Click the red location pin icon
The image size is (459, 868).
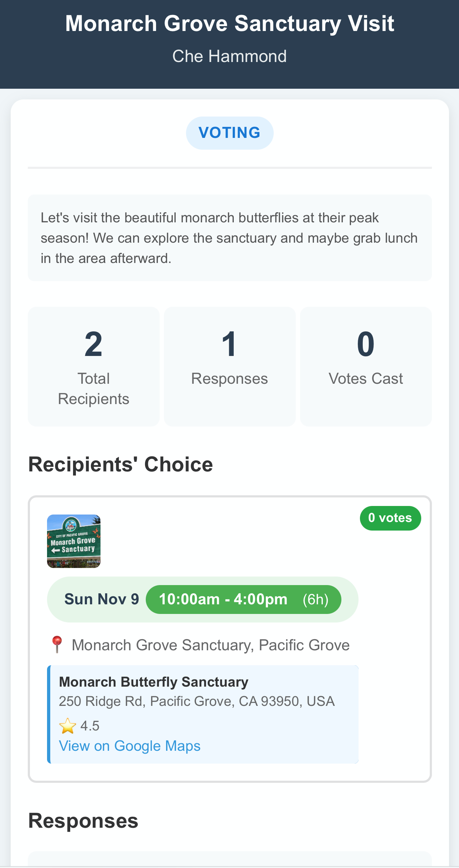click(57, 644)
